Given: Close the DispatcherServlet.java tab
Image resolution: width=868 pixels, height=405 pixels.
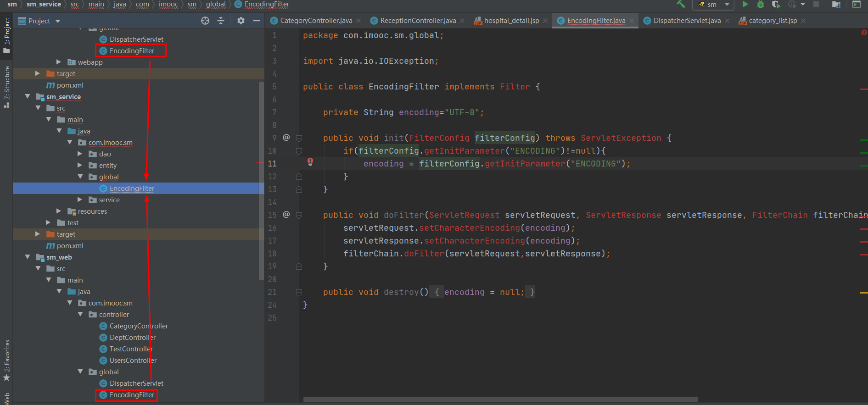Looking at the screenshot, I should click(727, 21).
